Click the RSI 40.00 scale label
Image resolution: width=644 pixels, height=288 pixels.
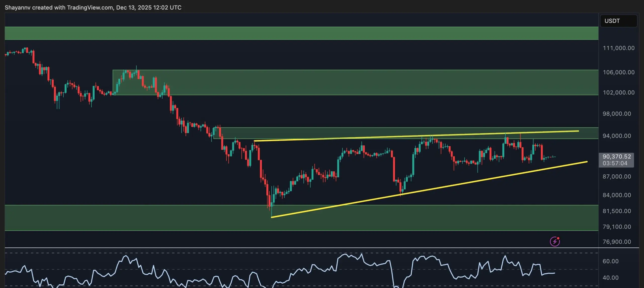pos(610,278)
